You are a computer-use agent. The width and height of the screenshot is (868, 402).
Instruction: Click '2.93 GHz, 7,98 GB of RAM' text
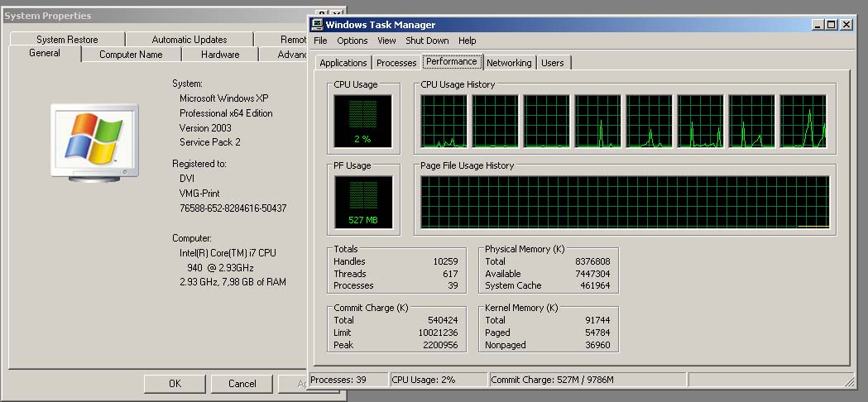(x=233, y=282)
